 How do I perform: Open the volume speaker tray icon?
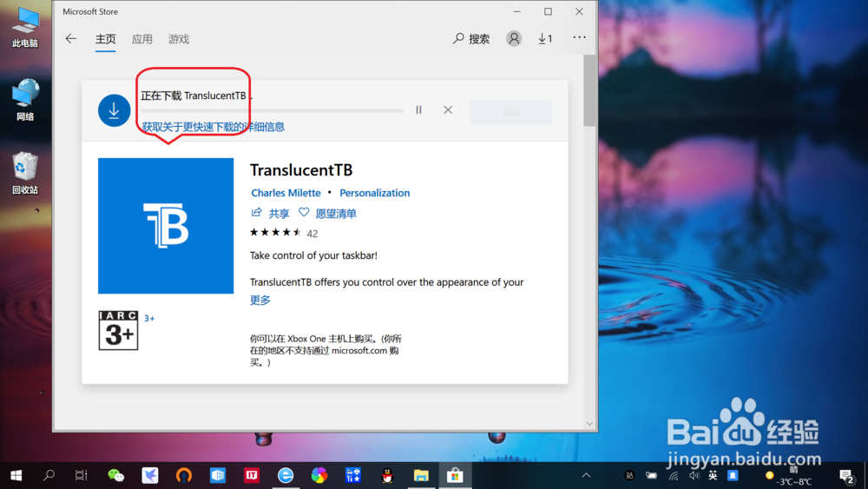(694, 475)
